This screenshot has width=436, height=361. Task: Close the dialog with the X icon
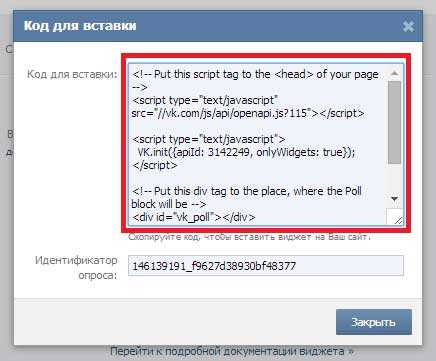point(408,26)
